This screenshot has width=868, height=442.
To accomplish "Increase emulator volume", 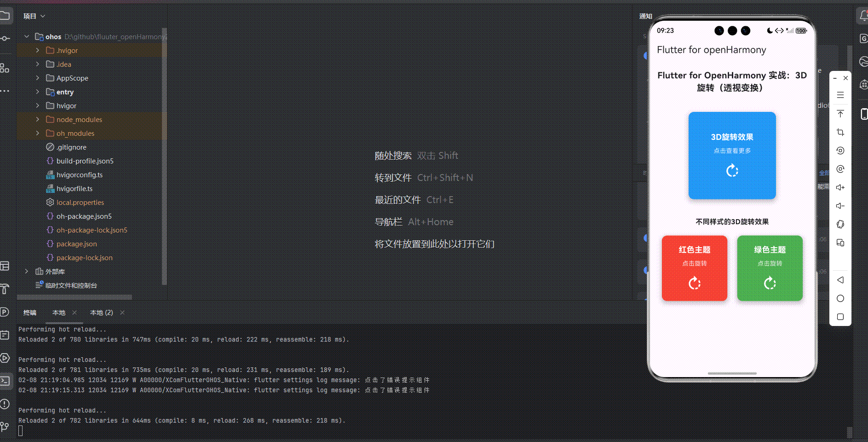I will [840, 187].
